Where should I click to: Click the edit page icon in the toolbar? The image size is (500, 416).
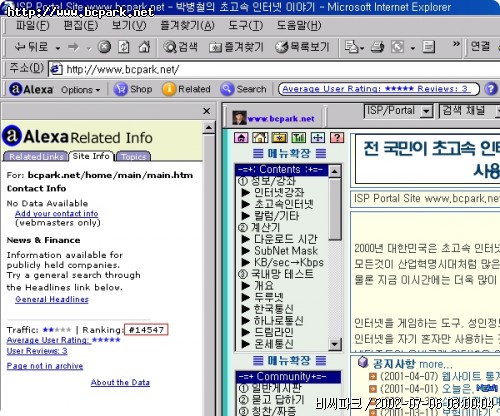click(397, 47)
